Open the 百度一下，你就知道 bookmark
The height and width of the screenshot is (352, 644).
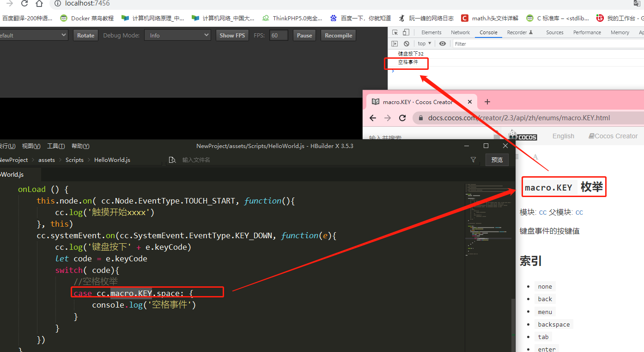coord(360,19)
